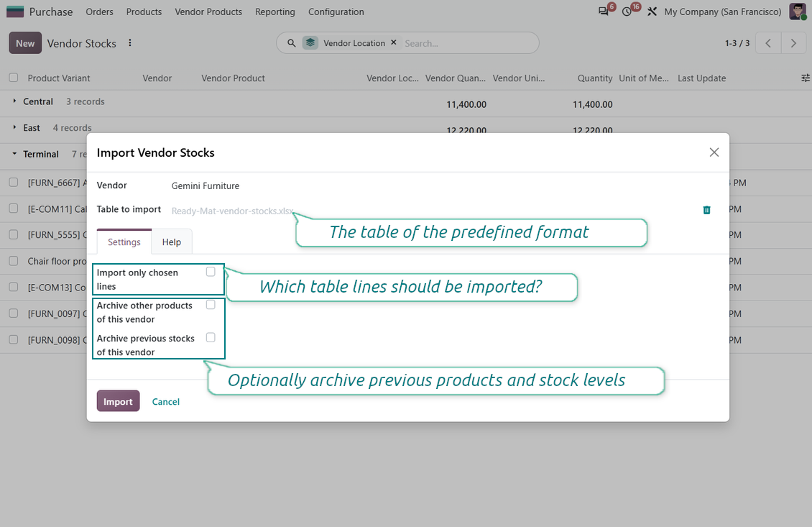Screen dimensions: 812x527
Task: Open the user avatar menu
Action: (798, 12)
